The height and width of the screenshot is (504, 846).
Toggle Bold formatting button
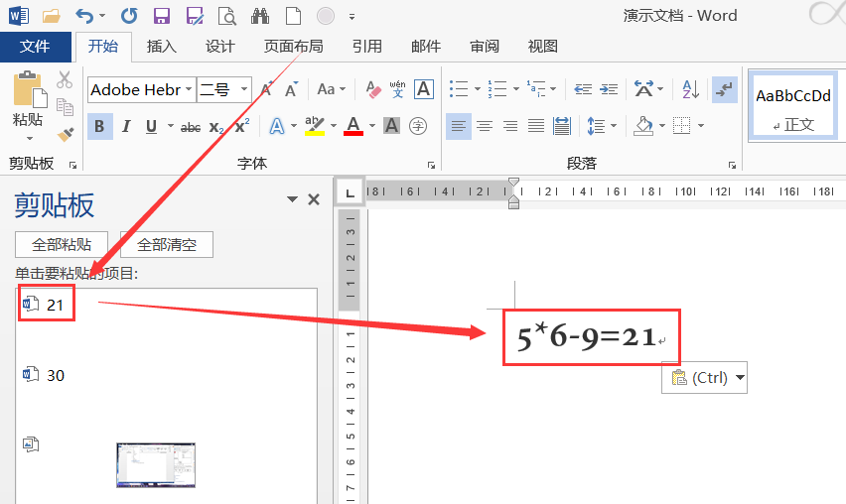pos(99,127)
